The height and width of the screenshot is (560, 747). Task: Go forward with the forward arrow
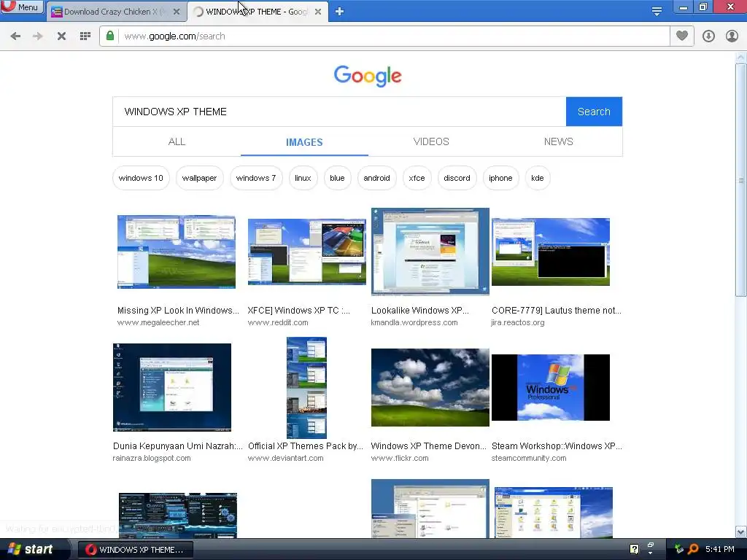pyautogui.click(x=38, y=36)
